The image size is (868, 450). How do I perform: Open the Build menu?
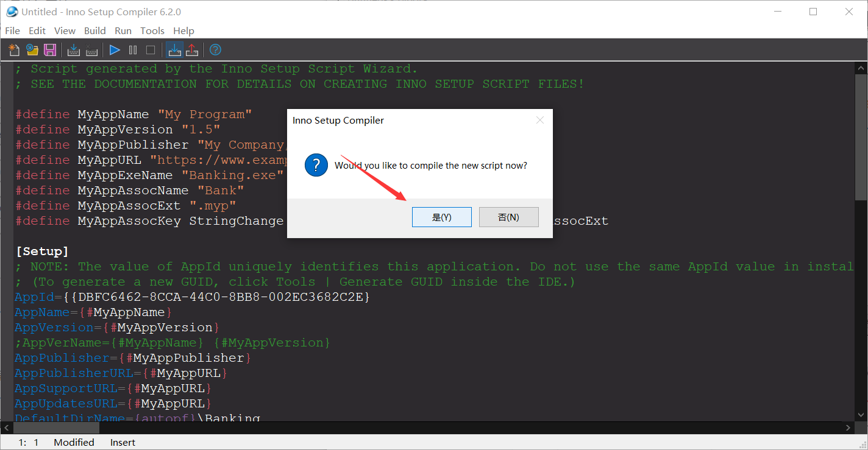click(95, 30)
